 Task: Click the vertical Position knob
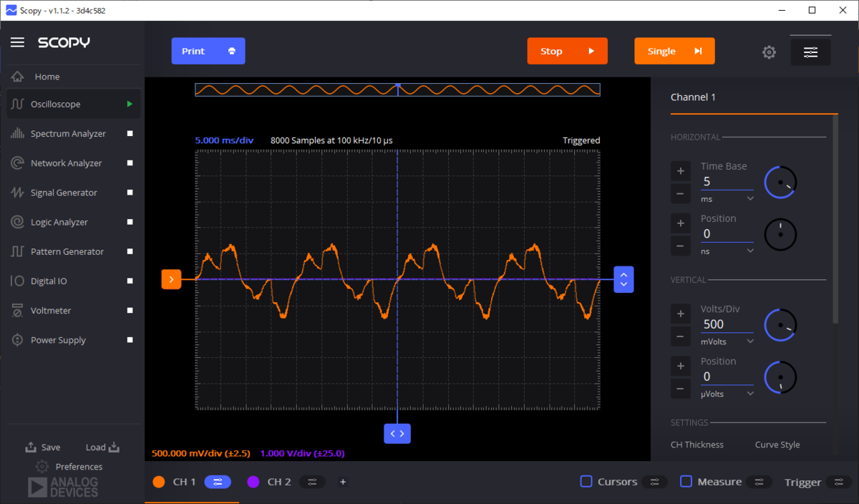click(780, 377)
